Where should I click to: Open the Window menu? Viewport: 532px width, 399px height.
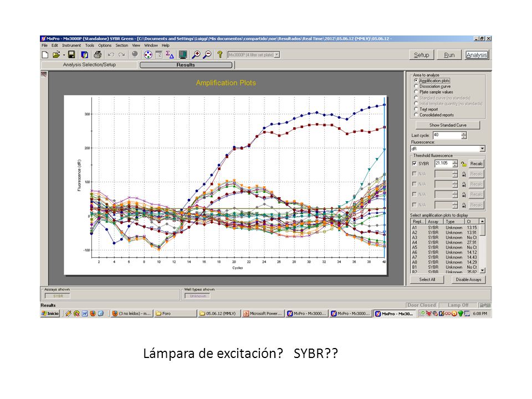151,45
